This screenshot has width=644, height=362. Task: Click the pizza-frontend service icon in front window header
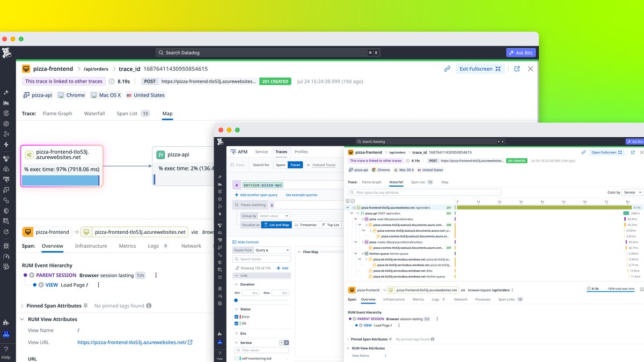(x=351, y=152)
